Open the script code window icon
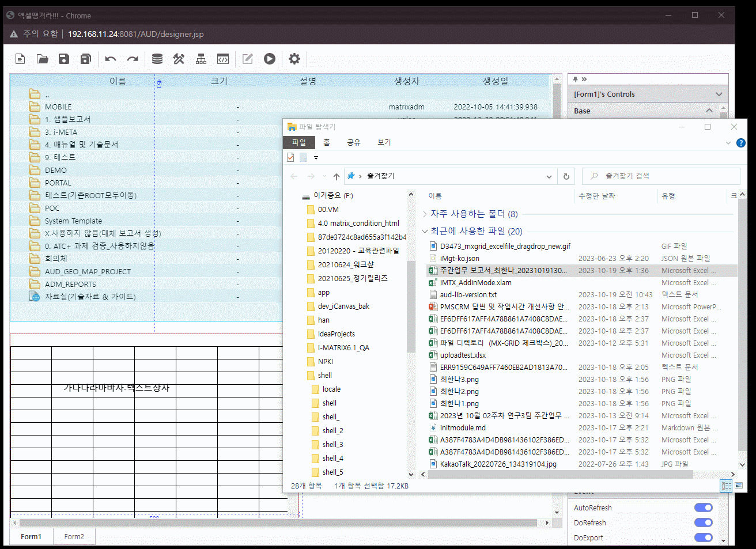The height and width of the screenshot is (549, 756). [x=223, y=59]
